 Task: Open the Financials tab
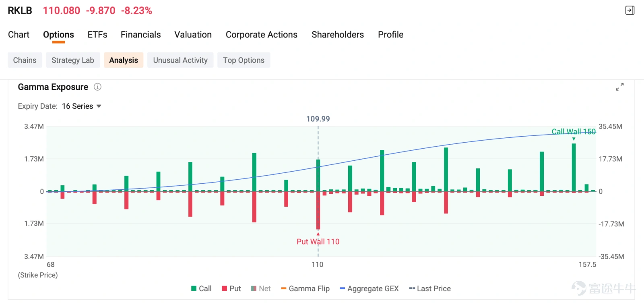(140, 35)
